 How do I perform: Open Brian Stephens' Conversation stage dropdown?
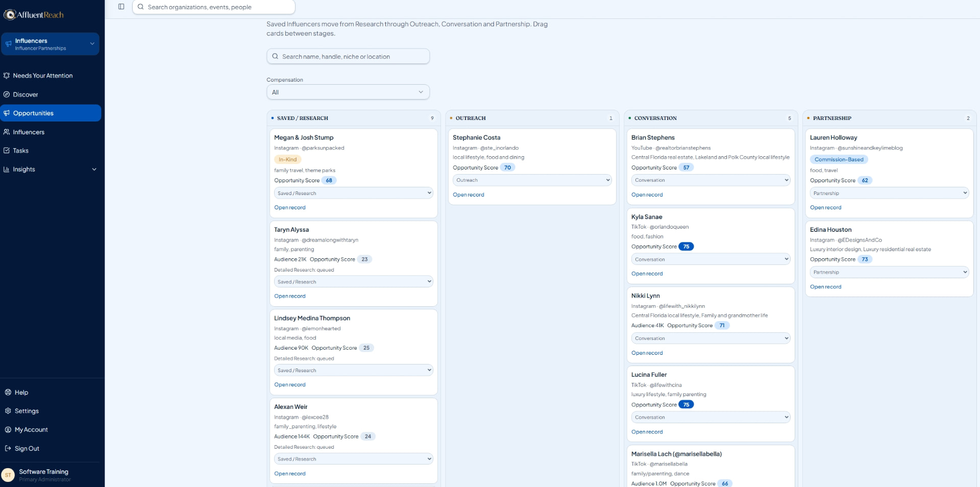pos(710,180)
